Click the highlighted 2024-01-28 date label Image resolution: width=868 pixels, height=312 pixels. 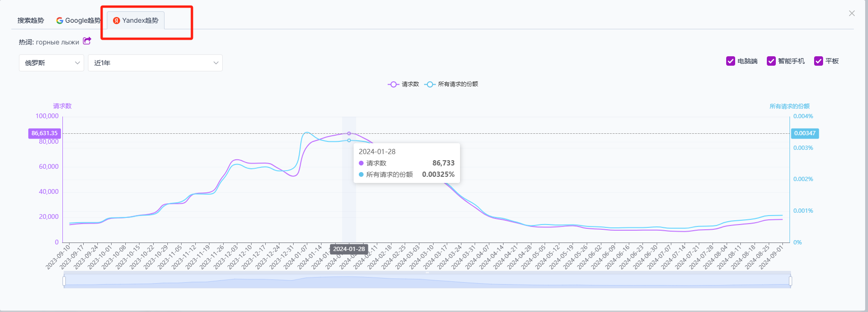click(349, 249)
